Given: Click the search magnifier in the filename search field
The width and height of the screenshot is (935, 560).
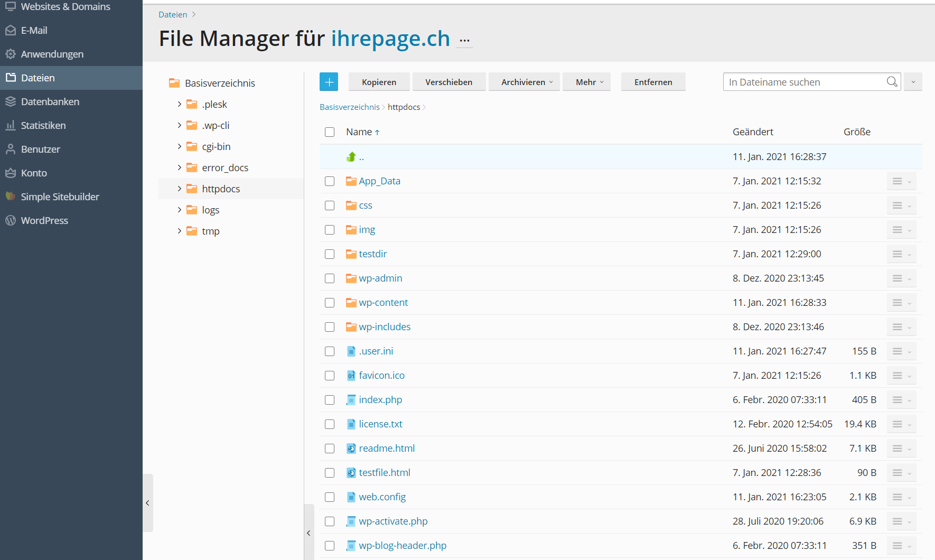Looking at the screenshot, I should coord(892,81).
